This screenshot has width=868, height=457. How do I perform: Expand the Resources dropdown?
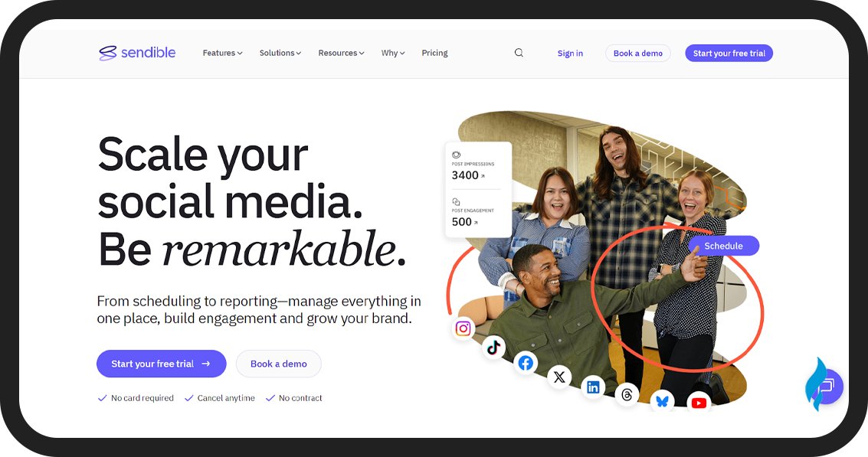click(x=341, y=52)
